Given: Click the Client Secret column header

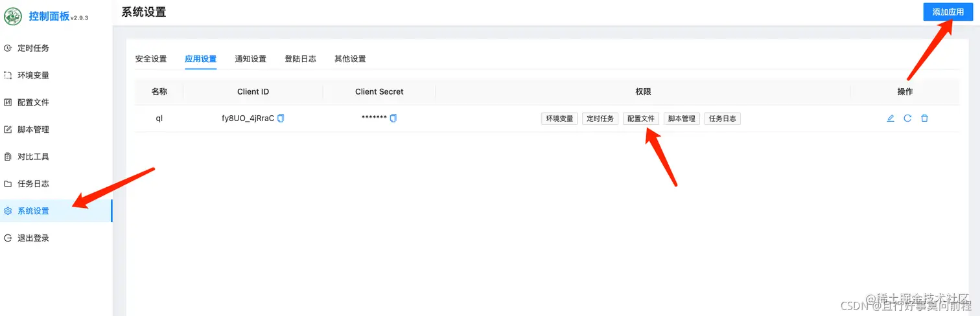Looking at the screenshot, I should tap(379, 92).
